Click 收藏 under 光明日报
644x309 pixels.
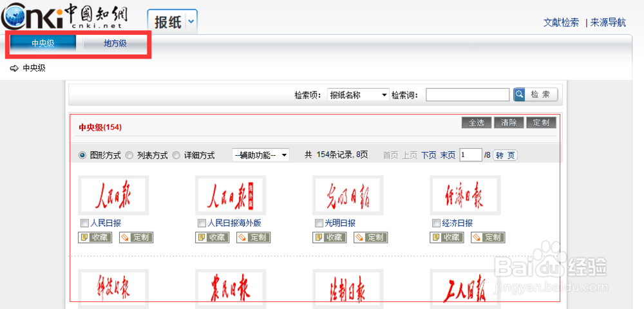pos(330,237)
